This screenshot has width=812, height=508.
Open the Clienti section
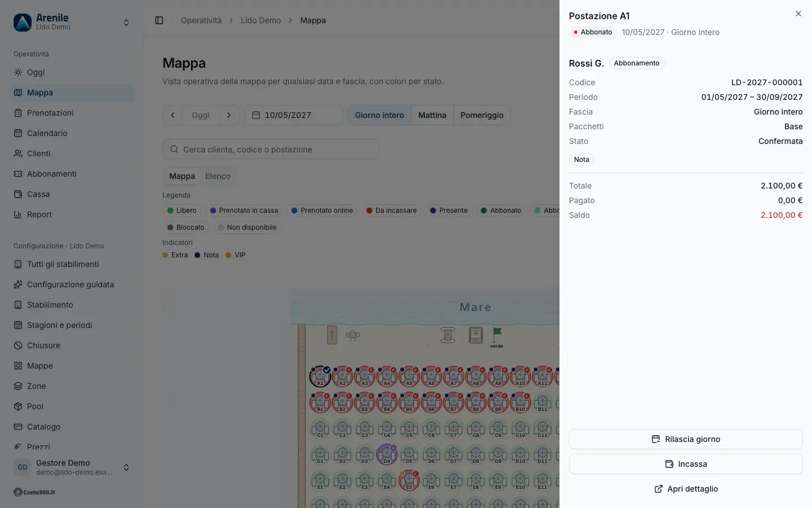pos(72,154)
